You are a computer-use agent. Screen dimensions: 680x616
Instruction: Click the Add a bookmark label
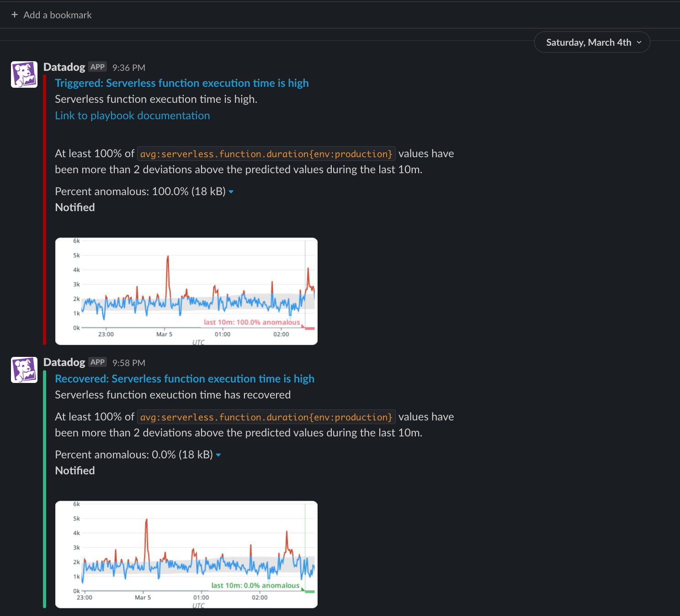pyautogui.click(x=58, y=15)
